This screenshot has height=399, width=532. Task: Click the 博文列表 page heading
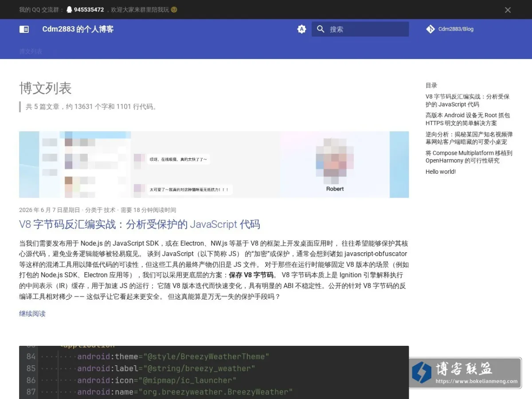[x=45, y=88]
